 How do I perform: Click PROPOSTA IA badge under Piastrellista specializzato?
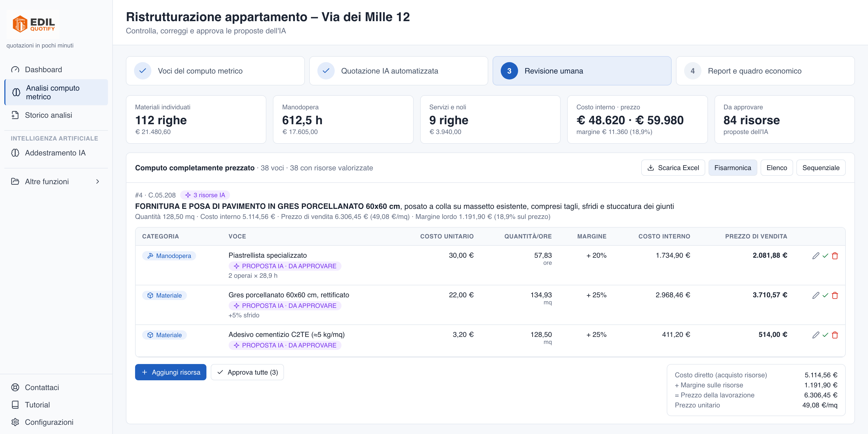[285, 266]
